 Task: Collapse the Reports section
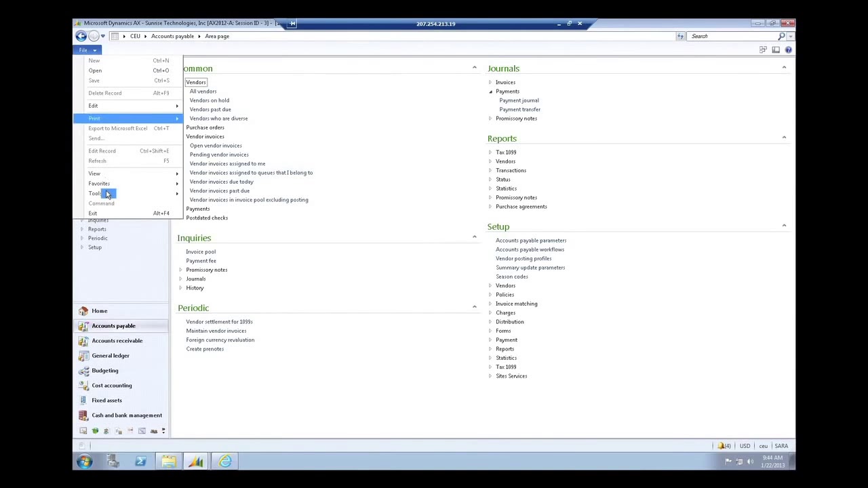tap(784, 138)
